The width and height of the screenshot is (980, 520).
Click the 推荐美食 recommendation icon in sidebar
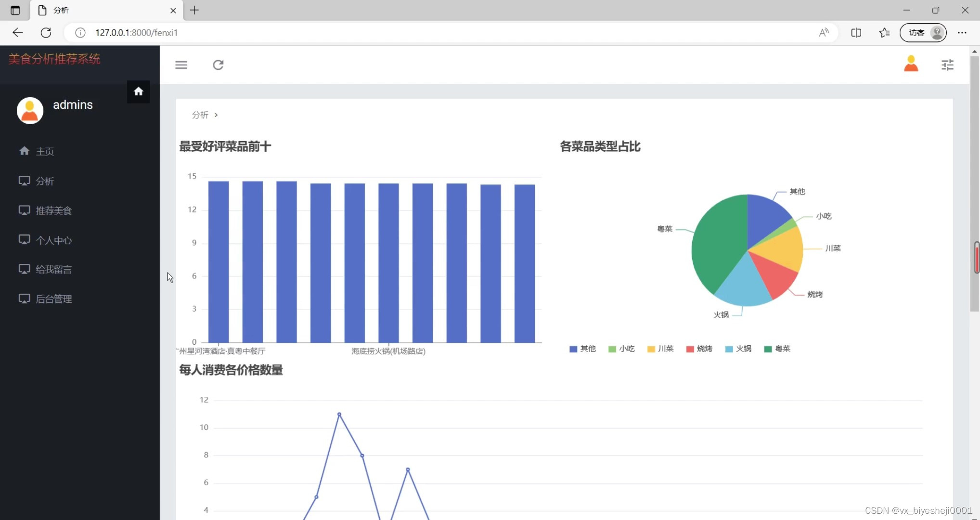coord(24,210)
